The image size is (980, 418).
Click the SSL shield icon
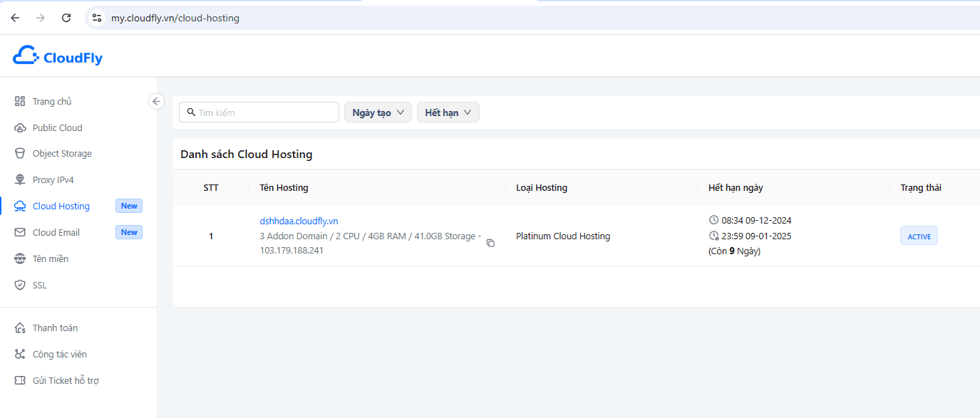(x=20, y=285)
